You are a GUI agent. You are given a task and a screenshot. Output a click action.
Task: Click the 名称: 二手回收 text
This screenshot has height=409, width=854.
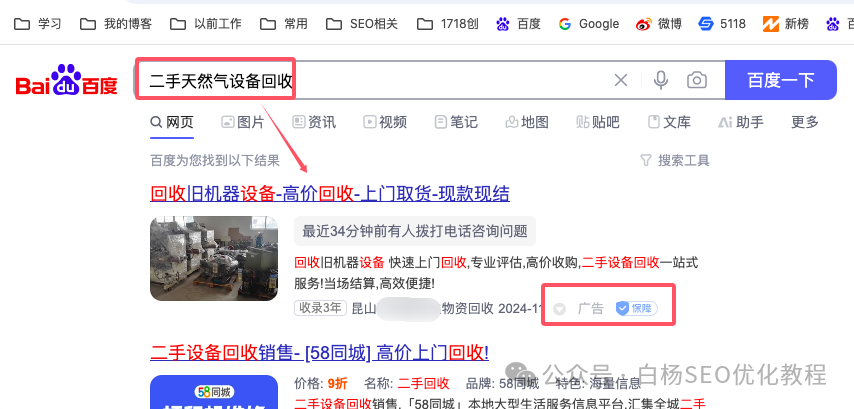tap(407, 383)
